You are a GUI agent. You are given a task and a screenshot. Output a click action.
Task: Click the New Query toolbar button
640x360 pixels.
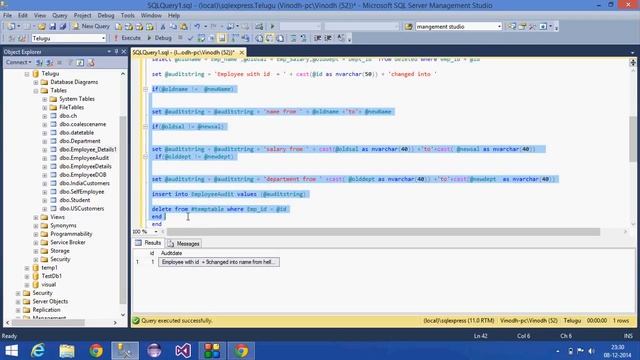point(91,27)
